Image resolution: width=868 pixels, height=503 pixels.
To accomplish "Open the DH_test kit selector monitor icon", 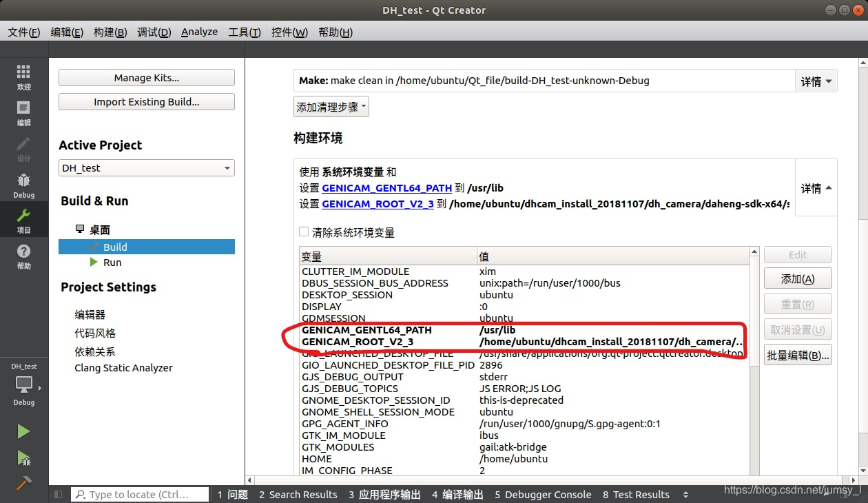I will (x=23, y=384).
